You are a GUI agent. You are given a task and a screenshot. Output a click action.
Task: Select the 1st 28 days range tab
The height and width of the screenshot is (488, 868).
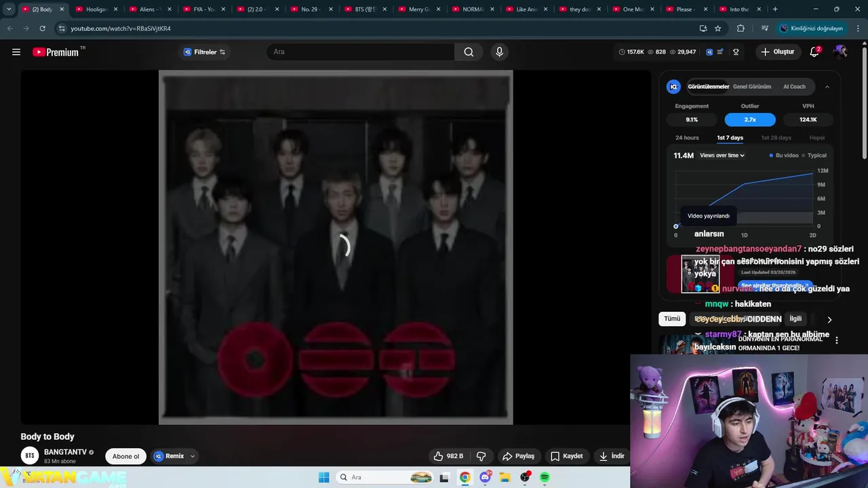(x=776, y=138)
